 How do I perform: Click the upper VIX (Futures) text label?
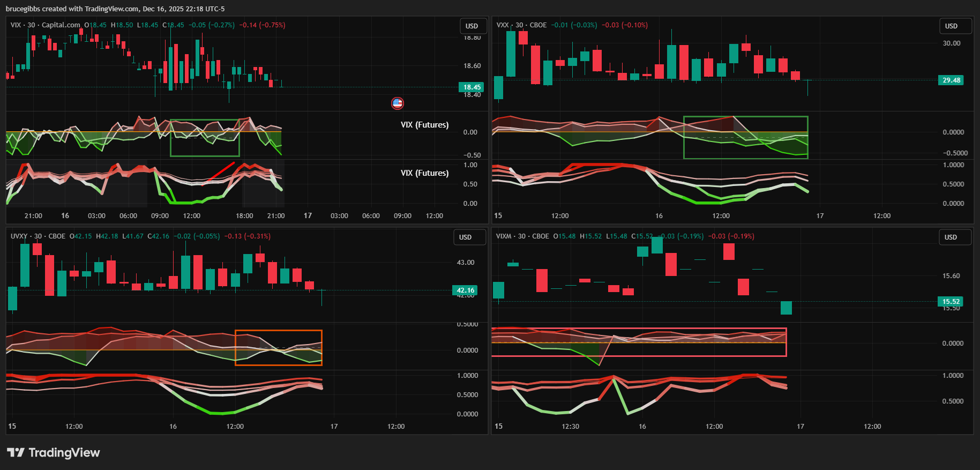pos(424,125)
